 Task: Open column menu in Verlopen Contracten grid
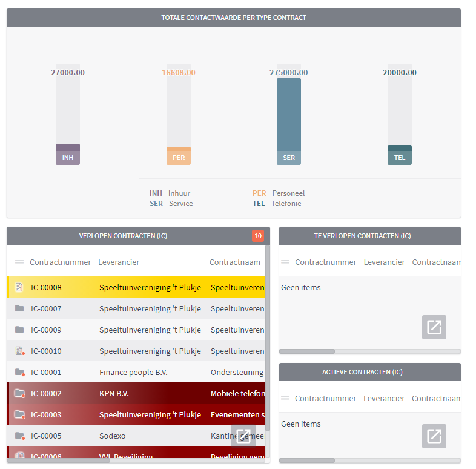pos(19,262)
